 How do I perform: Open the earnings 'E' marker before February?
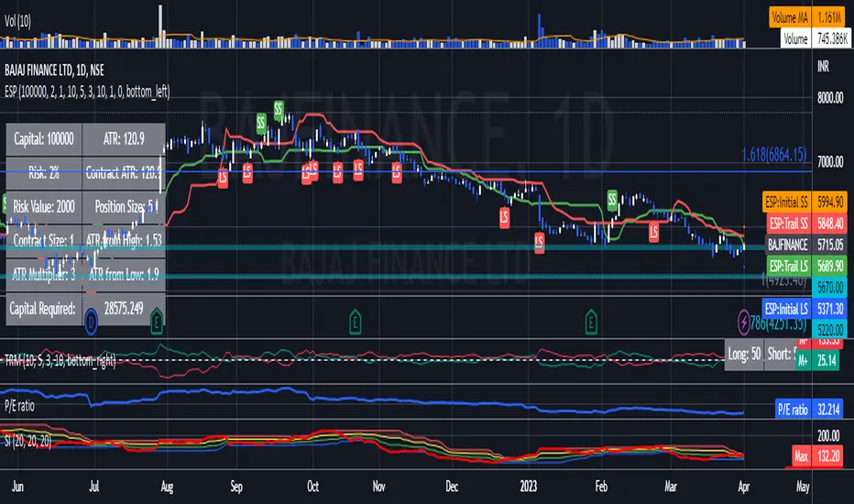pyautogui.click(x=591, y=321)
